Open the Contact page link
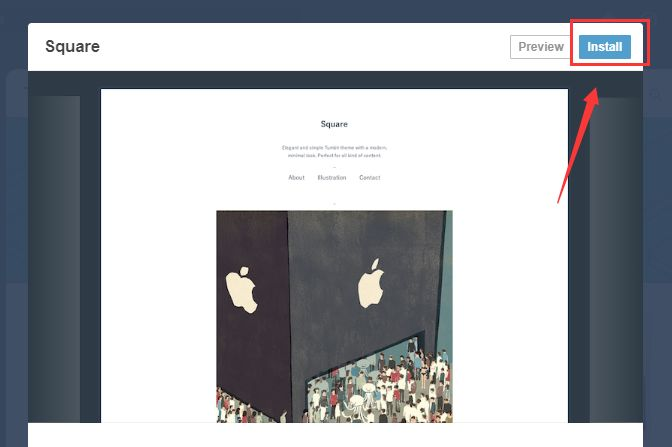The width and height of the screenshot is (672, 447). point(369,177)
